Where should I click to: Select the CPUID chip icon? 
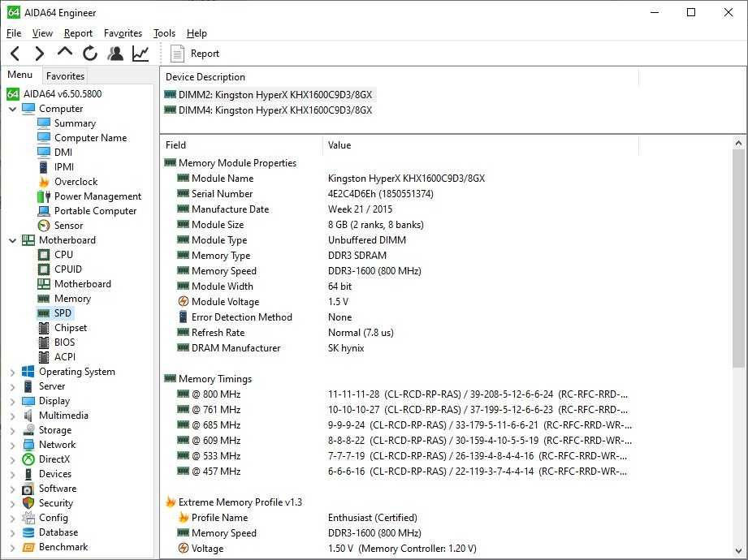(44, 269)
